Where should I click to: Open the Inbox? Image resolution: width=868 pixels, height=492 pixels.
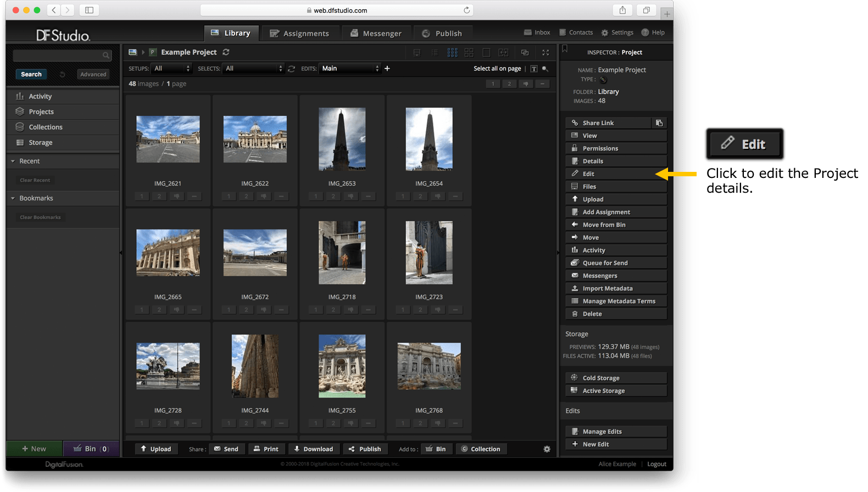[x=537, y=32]
